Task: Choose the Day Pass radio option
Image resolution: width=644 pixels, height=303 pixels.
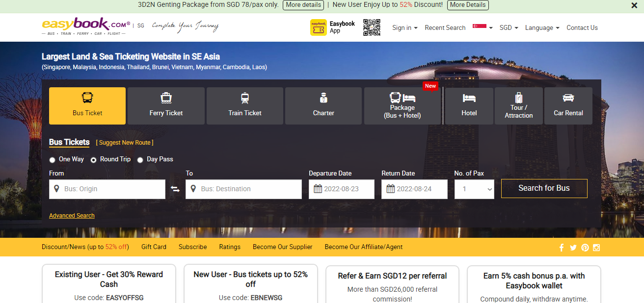Action: [140, 160]
